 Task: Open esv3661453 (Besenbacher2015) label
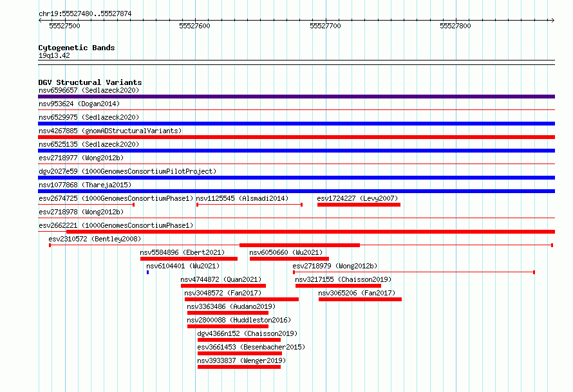(251, 347)
